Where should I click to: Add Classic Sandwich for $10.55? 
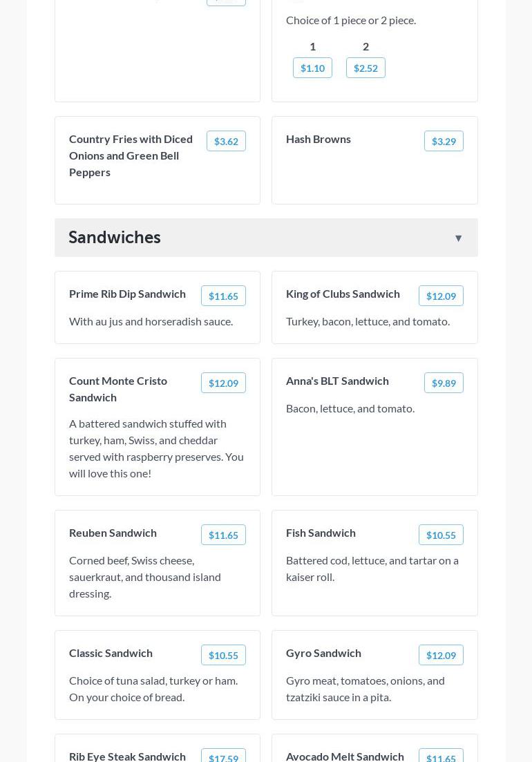point(223,655)
